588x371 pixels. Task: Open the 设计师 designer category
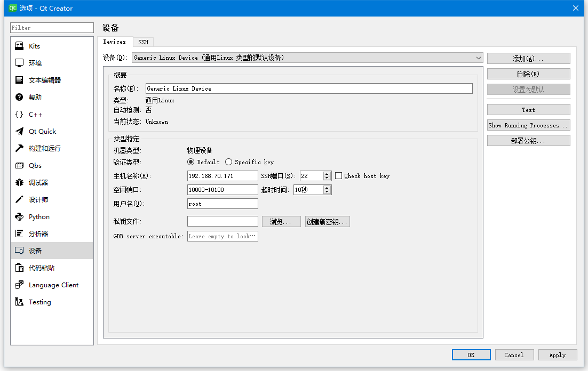point(52,199)
